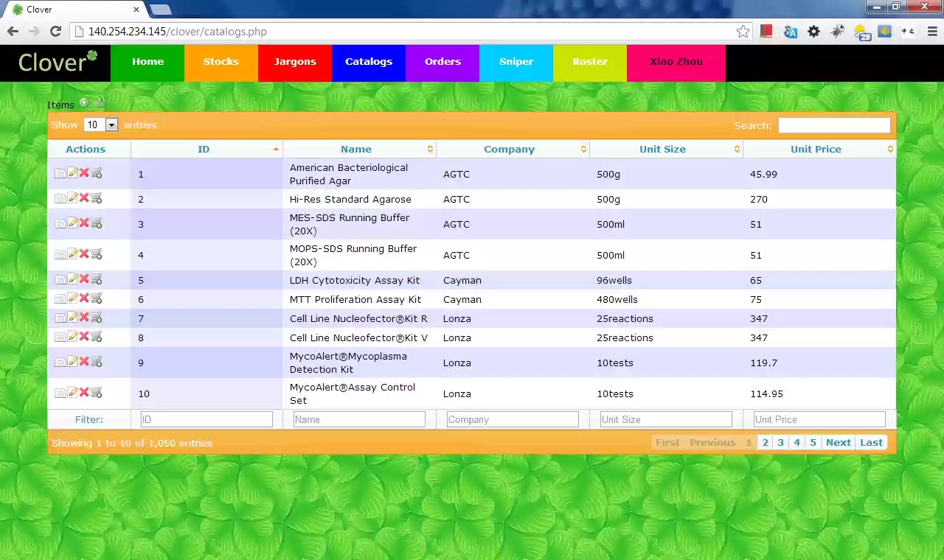The height and width of the screenshot is (560, 944).
Task: Open details icon for American Bacteriological Purified Agar
Action: coord(60,172)
